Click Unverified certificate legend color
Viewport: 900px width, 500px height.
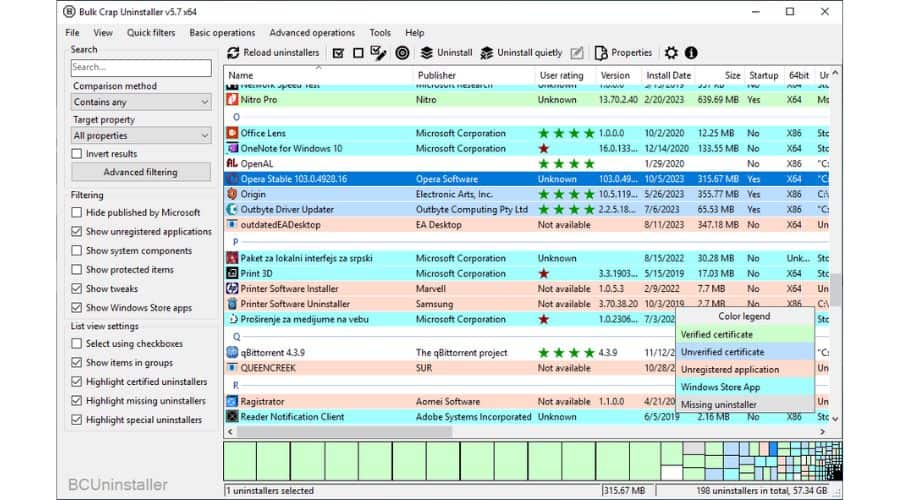745,352
